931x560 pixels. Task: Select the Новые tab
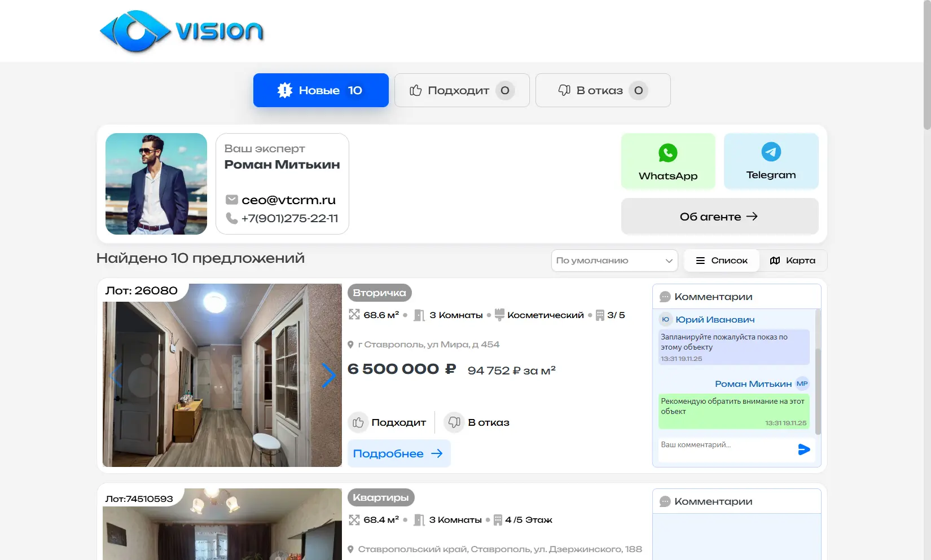(320, 90)
